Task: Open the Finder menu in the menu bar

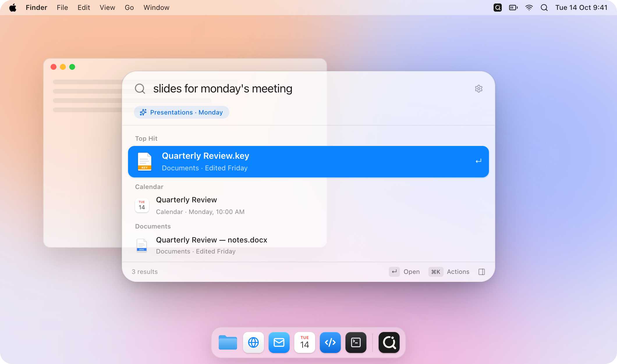Action: tap(36, 8)
